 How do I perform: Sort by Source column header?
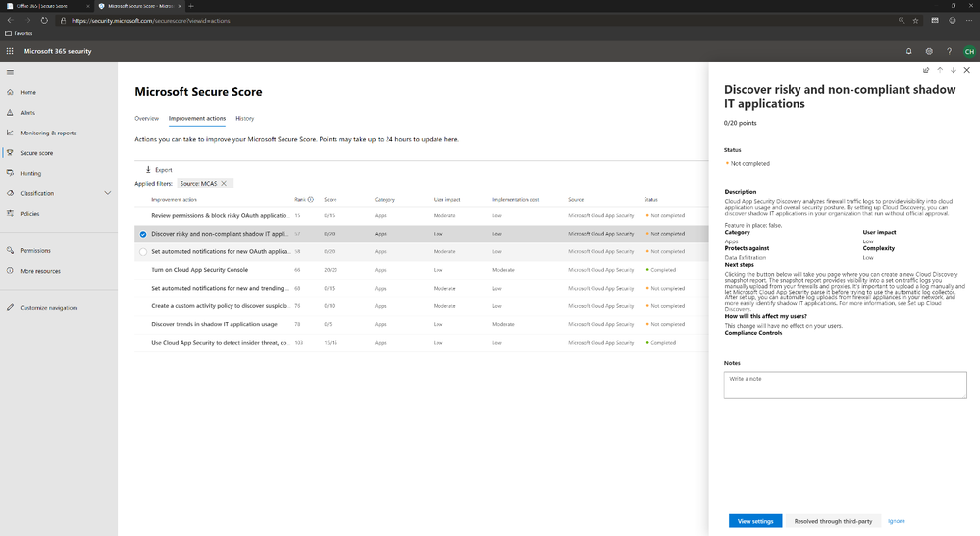[576, 200]
